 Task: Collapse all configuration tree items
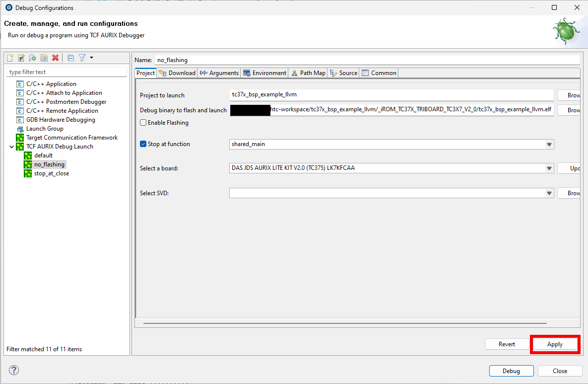pyautogui.click(x=70, y=58)
